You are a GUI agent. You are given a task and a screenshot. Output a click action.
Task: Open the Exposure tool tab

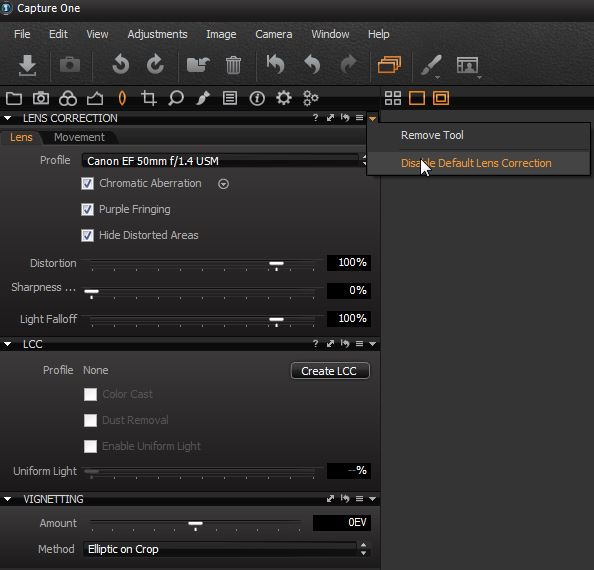coord(95,98)
